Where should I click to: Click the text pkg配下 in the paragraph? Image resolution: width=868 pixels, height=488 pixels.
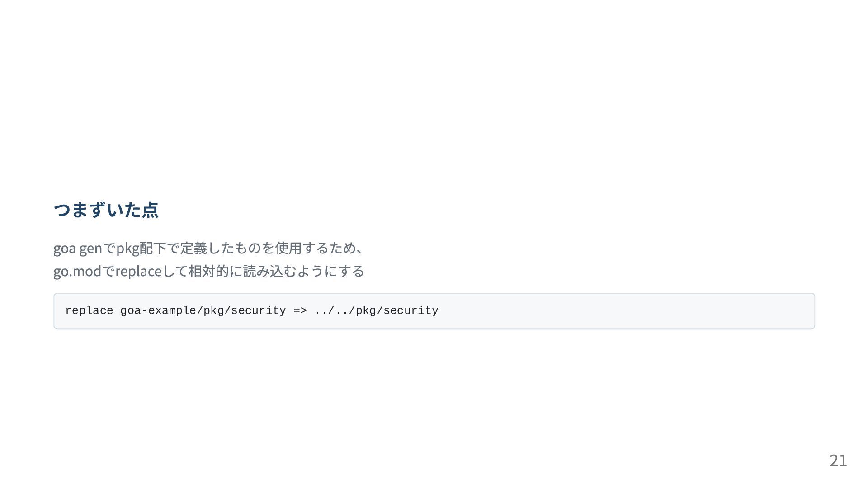pos(142,248)
